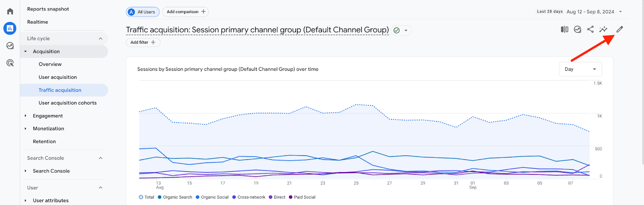Open the Advertising cursor-target icon

[x=10, y=63]
